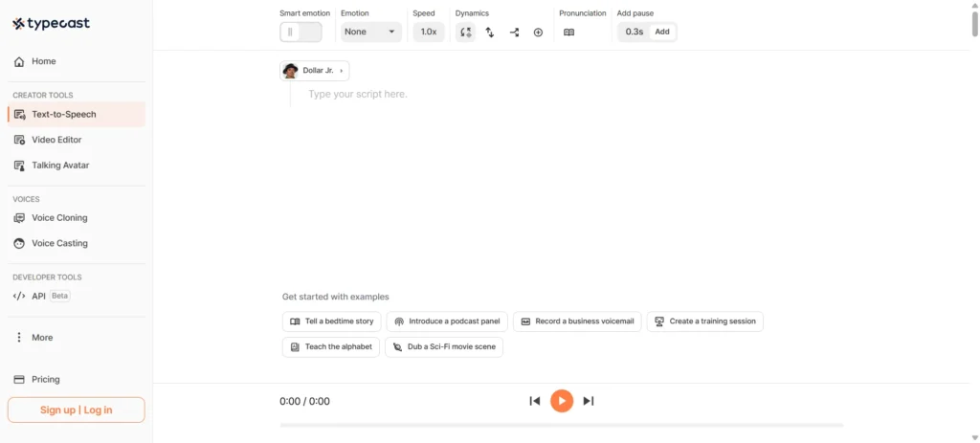Select Text-to-Speech in Creator Tools
The image size is (980, 443).
point(77,115)
